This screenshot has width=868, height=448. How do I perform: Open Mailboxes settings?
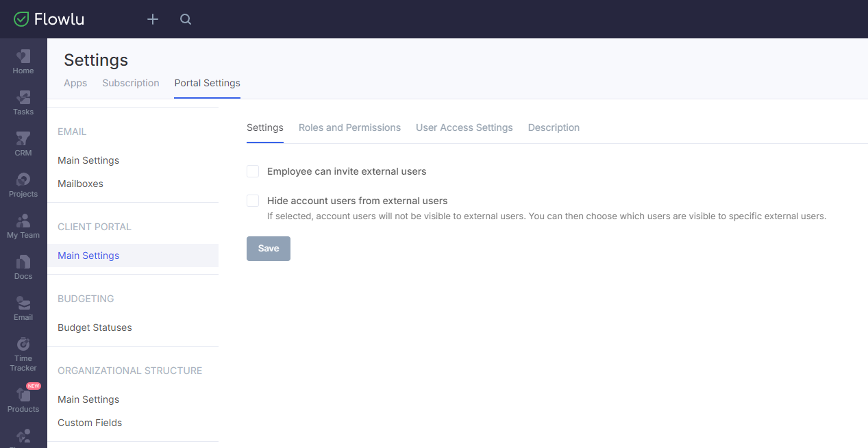point(80,184)
